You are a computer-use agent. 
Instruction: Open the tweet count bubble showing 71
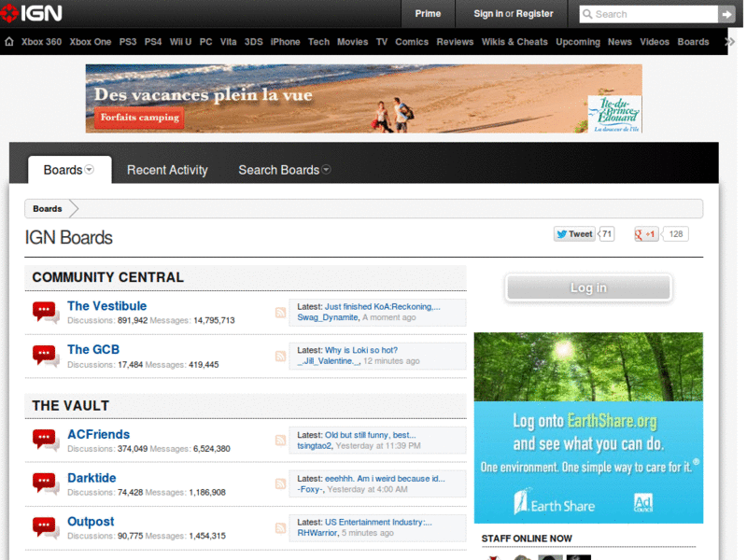pos(606,234)
